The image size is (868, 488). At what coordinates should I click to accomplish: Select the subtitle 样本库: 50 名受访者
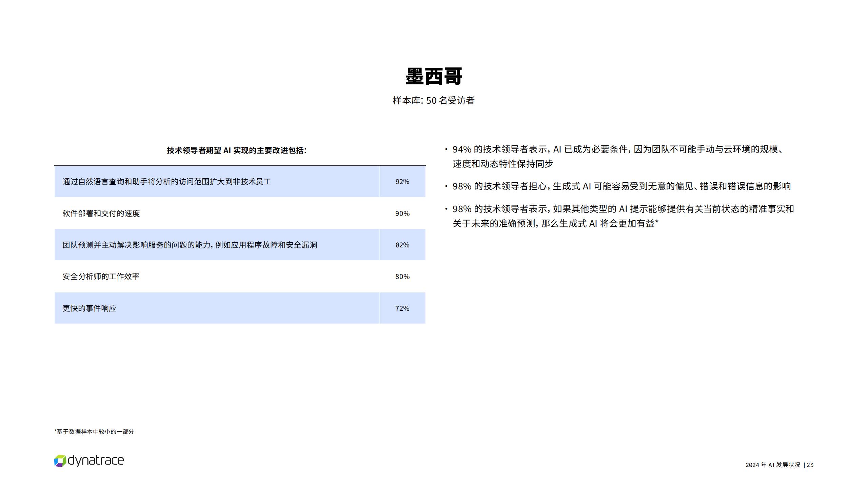click(x=434, y=101)
